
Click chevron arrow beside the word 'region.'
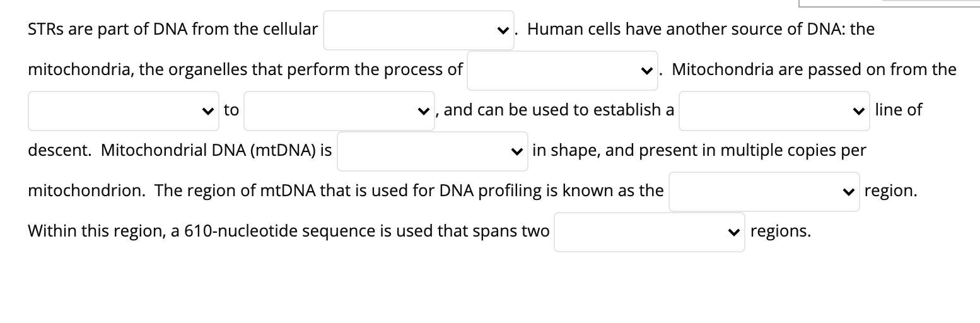point(848,191)
